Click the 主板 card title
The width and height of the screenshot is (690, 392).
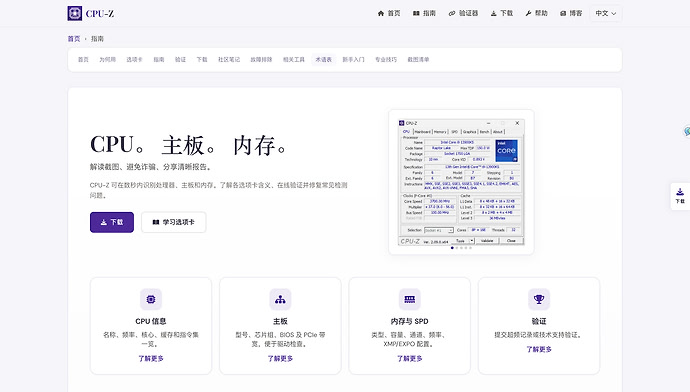point(280,321)
